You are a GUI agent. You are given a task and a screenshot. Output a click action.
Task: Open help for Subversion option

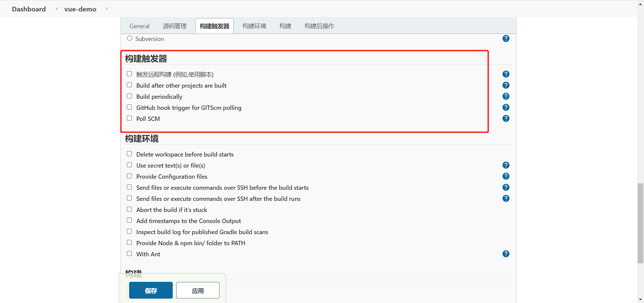pyautogui.click(x=506, y=39)
